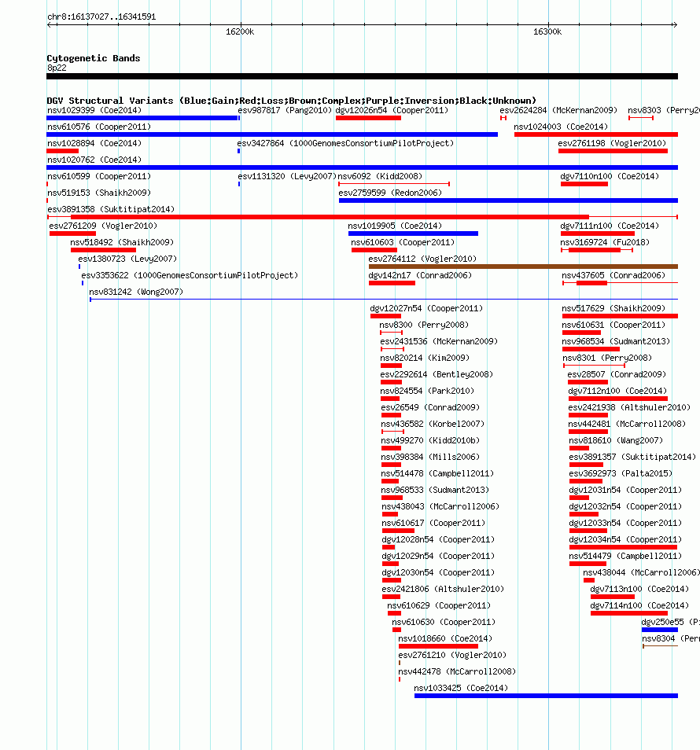Open dgv7110n100 (Coe2014) variant
The width and height of the screenshot is (700, 750).
pyautogui.click(x=610, y=177)
